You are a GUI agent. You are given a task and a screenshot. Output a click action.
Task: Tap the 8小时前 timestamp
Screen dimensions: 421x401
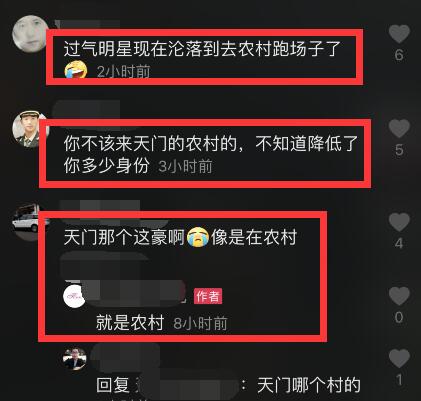[x=200, y=323]
